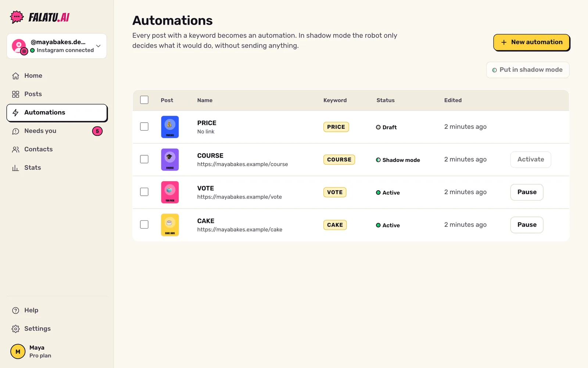Open the CAKE post thumbnail
This screenshot has height=368, width=588.
[x=170, y=225]
